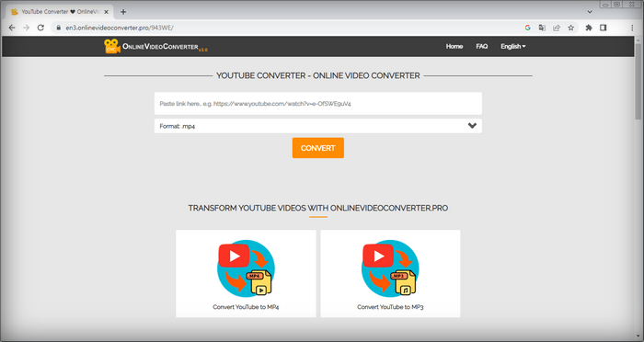Screen dimensions: 644x342
Task: Toggle the browser side panel icon
Action: [603, 28]
